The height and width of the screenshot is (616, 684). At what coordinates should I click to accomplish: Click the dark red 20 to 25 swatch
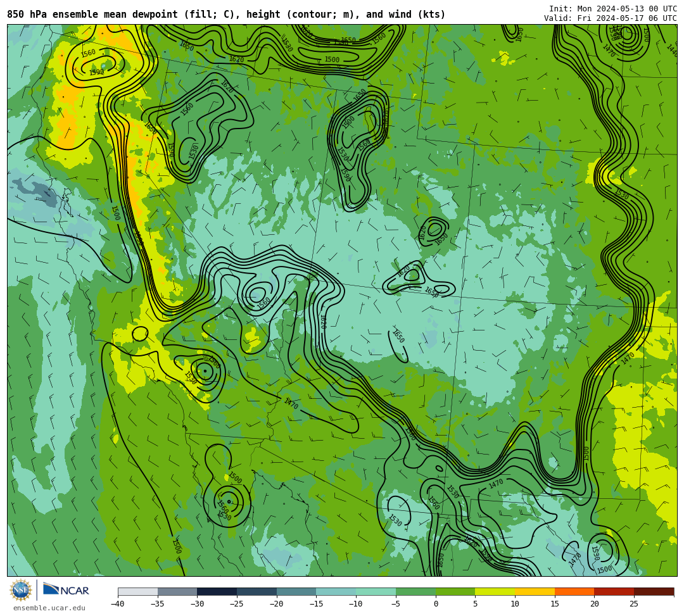coord(614,591)
